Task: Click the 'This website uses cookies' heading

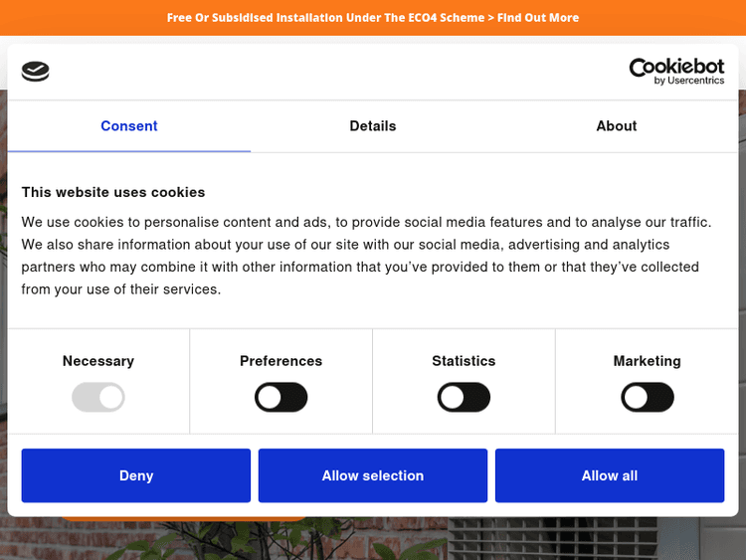Action: (x=113, y=192)
